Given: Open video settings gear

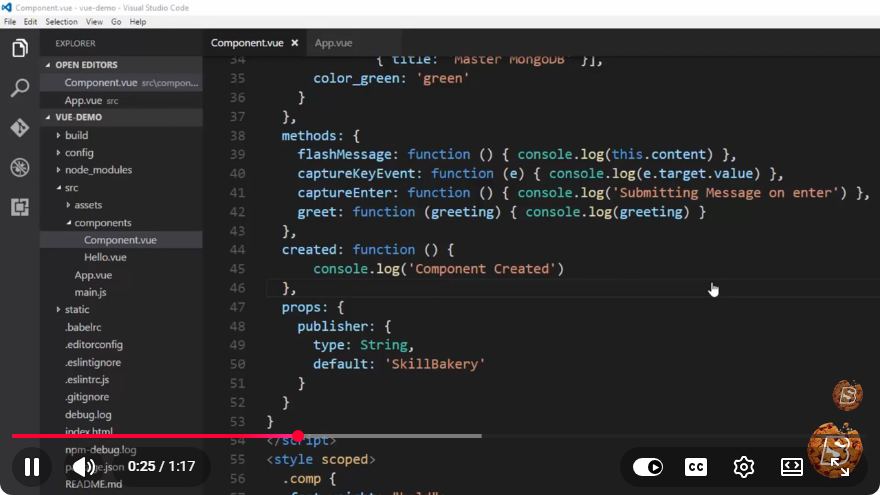Looking at the screenshot, I should tap(744, 467).
